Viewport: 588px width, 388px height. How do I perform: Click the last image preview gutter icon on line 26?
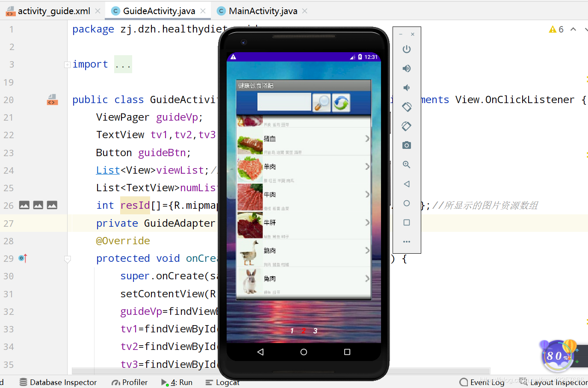[52, 205]
